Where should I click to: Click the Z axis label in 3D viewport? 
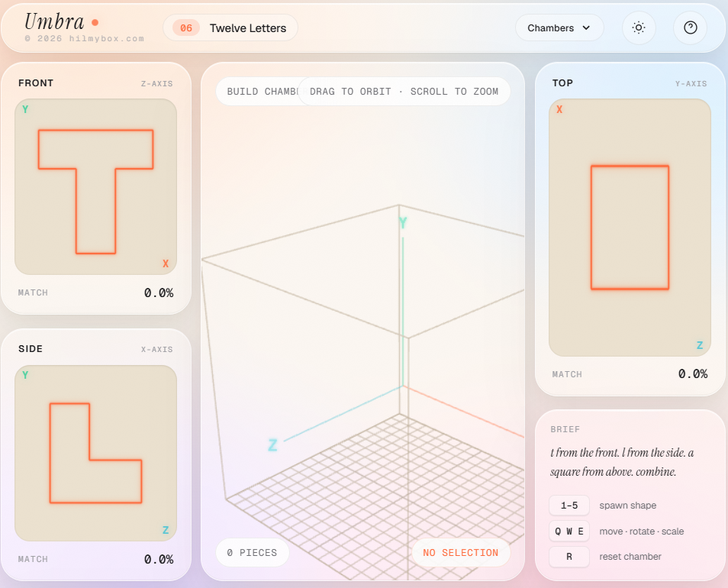click(272, 445)
